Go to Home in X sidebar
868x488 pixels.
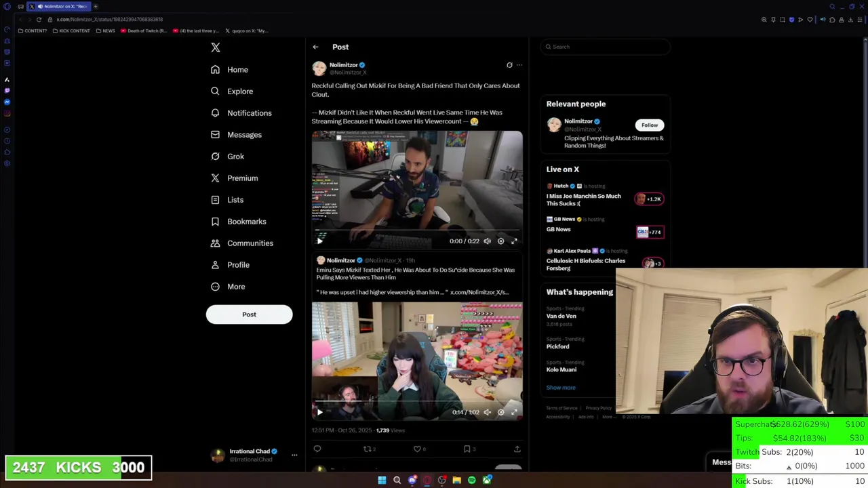(229, 70)
